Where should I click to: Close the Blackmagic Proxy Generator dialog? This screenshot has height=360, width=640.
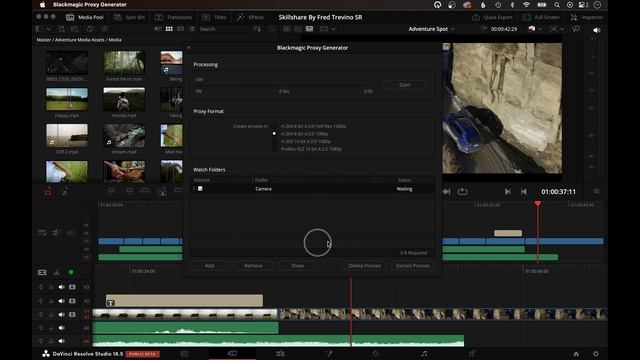click(x=189, y=48)
